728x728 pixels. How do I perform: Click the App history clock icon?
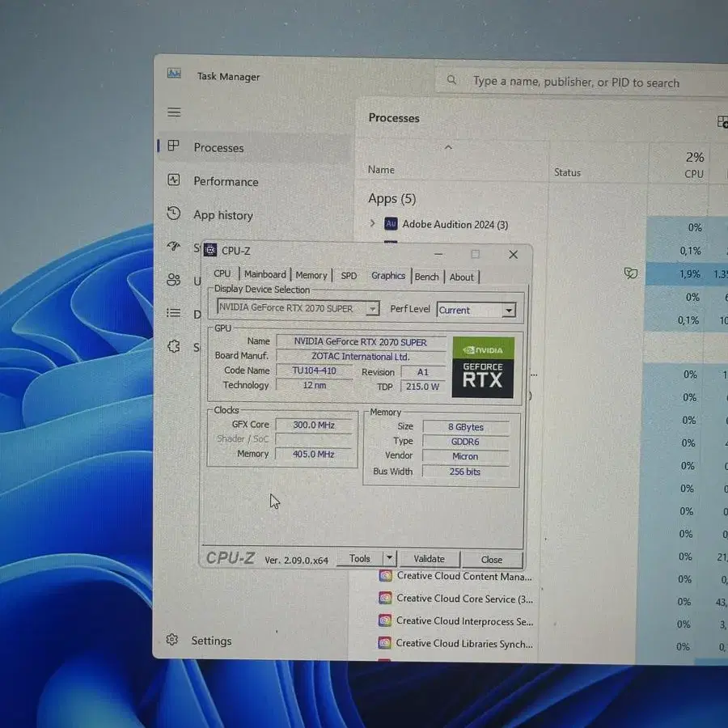tap(174, 213)
